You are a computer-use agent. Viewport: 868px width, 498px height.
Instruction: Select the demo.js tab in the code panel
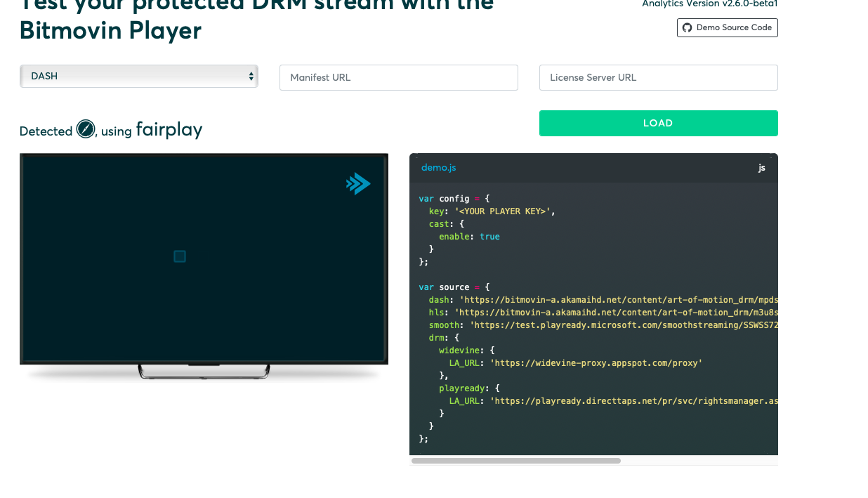coord(438,167)
